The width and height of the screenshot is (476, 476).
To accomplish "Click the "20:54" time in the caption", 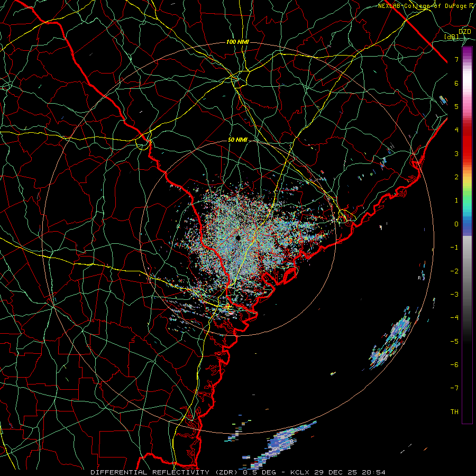I will [375, 472].
